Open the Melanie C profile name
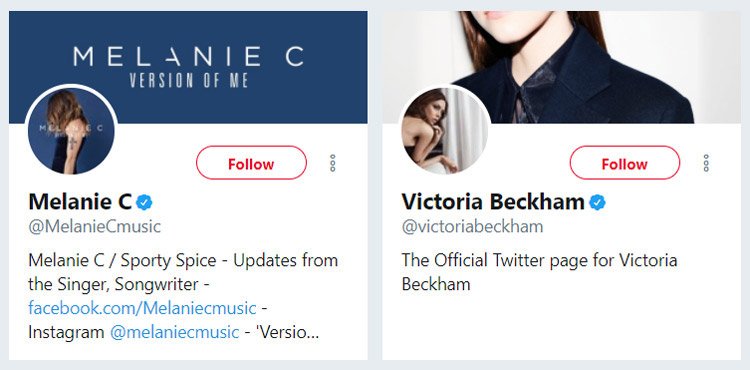Image resolution: width=750 pixels, height=370 pixels. click(x=80, y=202)
